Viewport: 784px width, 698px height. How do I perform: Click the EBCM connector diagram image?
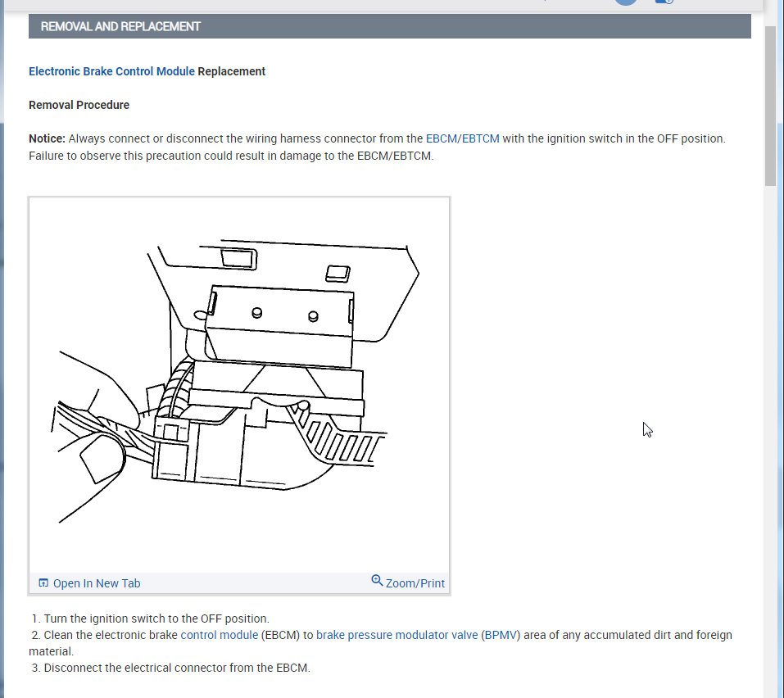click(x=239, y=385)
